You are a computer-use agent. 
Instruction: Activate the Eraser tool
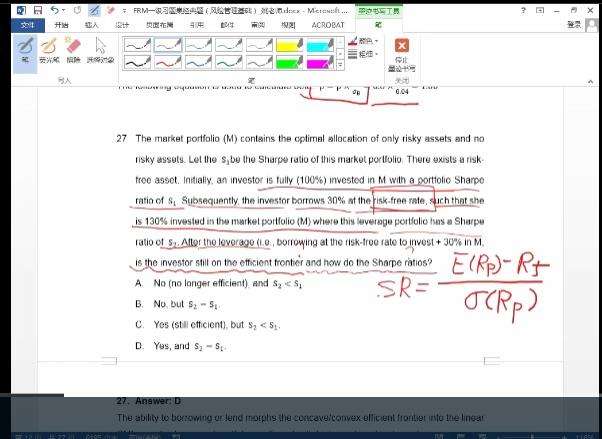tap(73, 49)
